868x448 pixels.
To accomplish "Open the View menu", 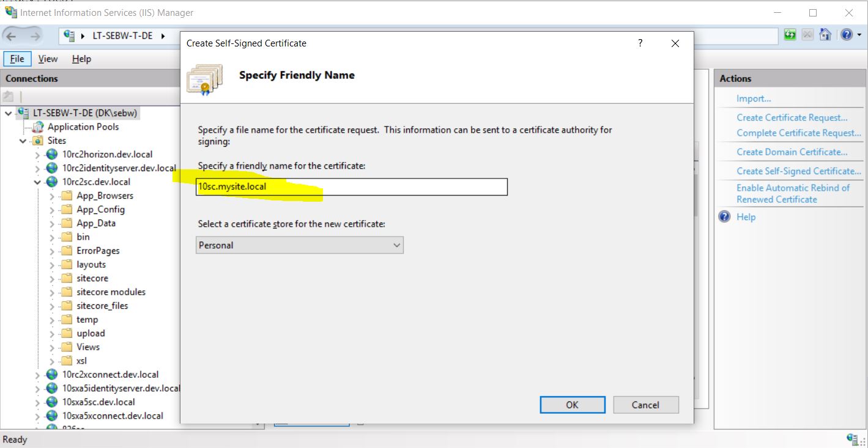I will pyautogui.click(x=48, y=59).
